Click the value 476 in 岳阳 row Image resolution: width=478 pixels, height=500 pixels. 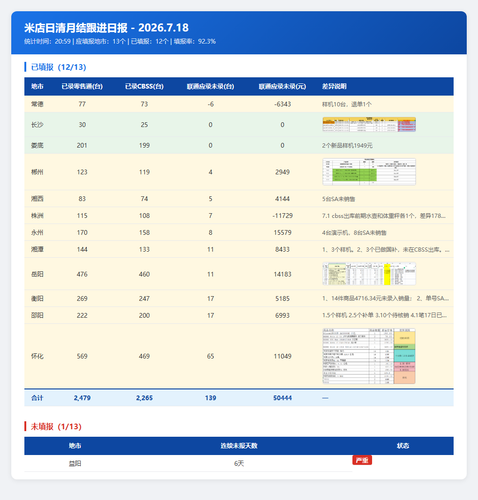(82, 274)
